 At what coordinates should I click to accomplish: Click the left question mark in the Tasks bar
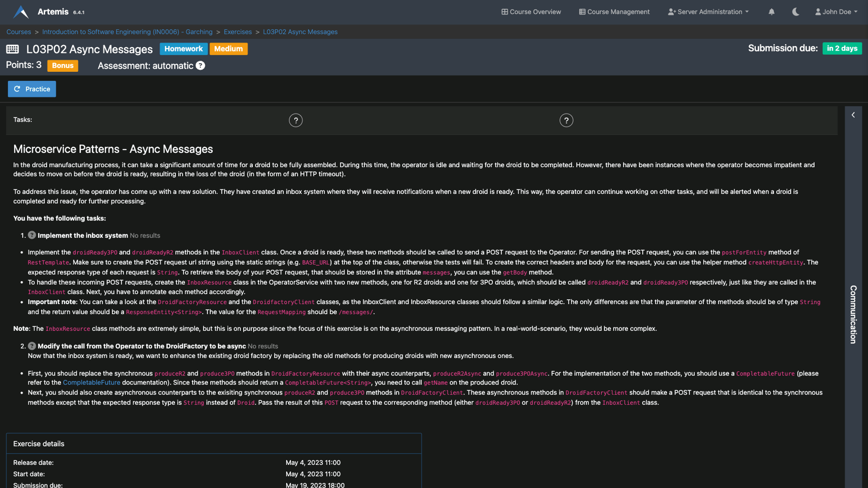(x=296, y=120)
